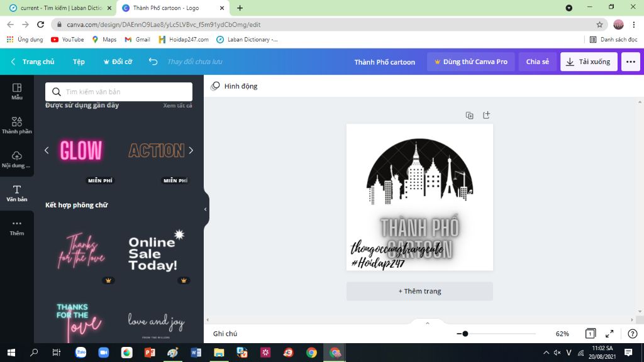Select Online Sale Today font combo

click(x=157, y=251)
